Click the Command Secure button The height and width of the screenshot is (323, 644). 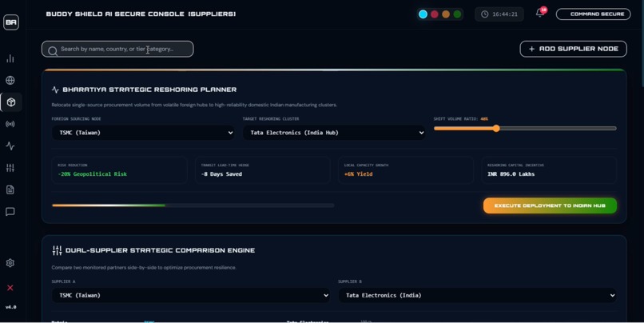pos(593,14)
